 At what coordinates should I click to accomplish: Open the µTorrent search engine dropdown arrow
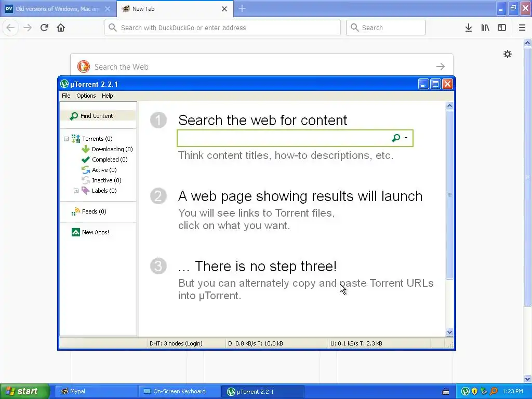406,138
